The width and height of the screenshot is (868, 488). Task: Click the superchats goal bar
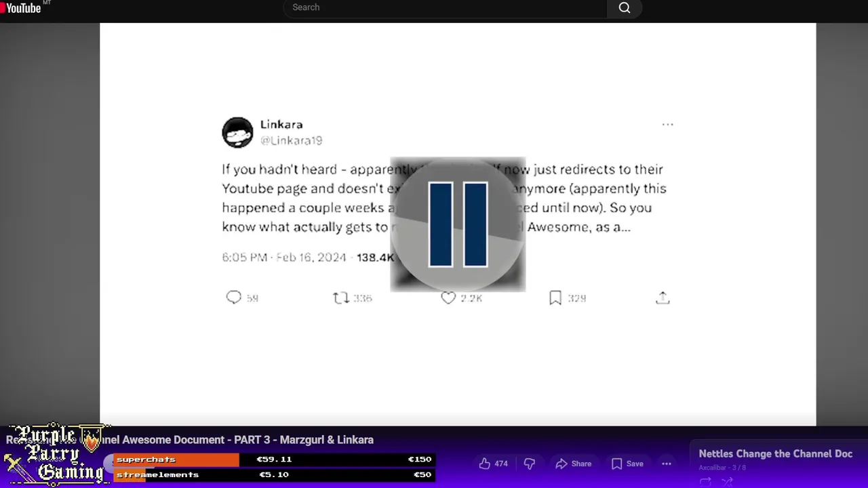[x=273, y=460]
